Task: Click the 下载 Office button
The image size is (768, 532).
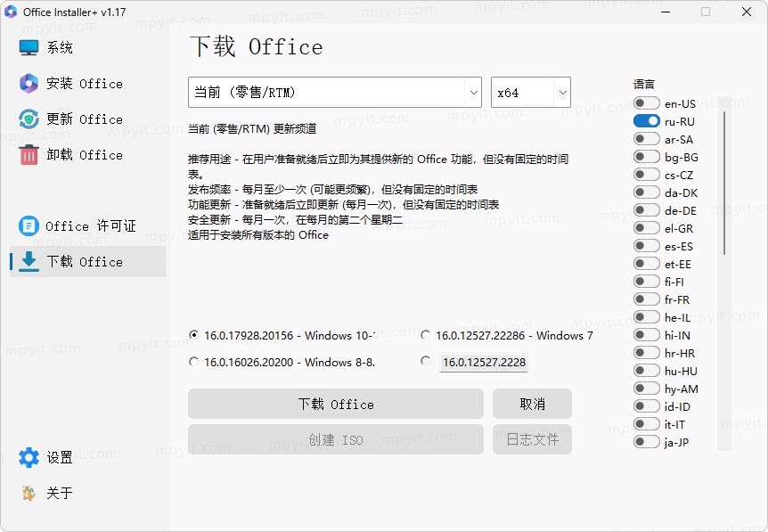Action: [336, 405]
